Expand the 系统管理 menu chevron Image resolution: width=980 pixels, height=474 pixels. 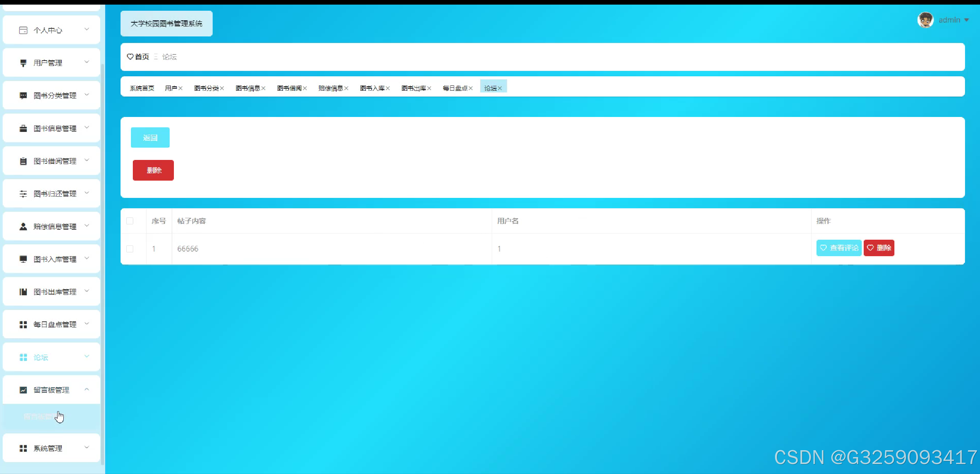[x=87, y=448]
